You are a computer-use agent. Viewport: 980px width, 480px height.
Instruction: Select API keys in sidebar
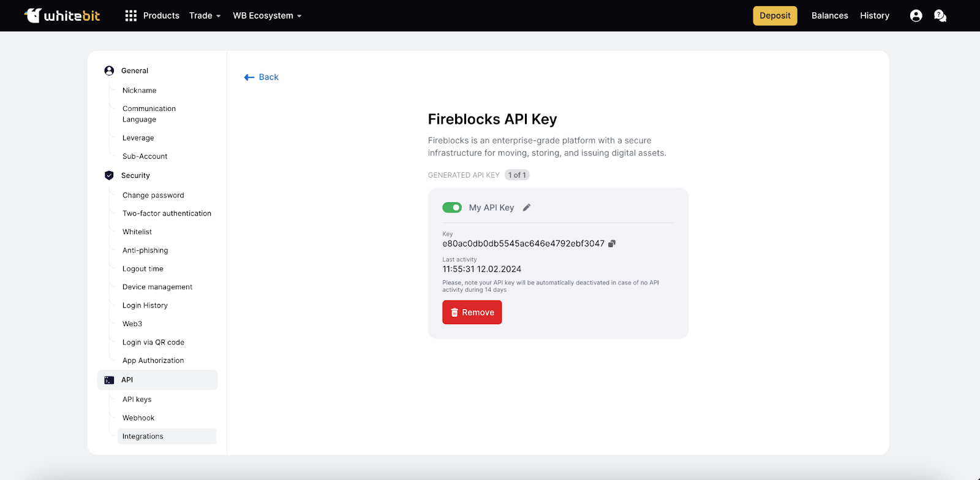coord(137,400)
